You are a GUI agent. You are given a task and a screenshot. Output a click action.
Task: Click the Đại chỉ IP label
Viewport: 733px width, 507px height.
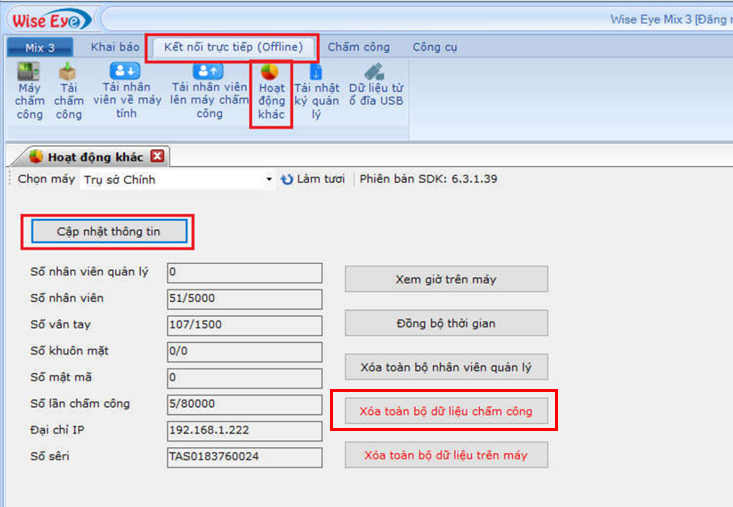57,430
